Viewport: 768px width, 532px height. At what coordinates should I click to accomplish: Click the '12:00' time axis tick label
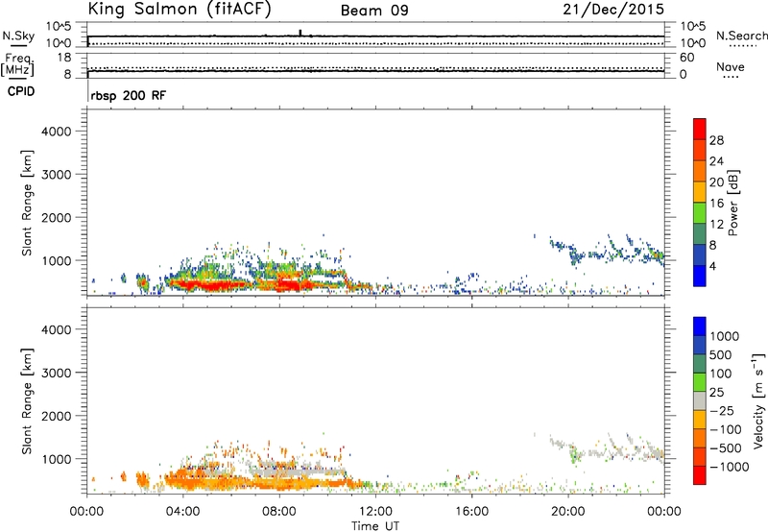click(375, 512)
